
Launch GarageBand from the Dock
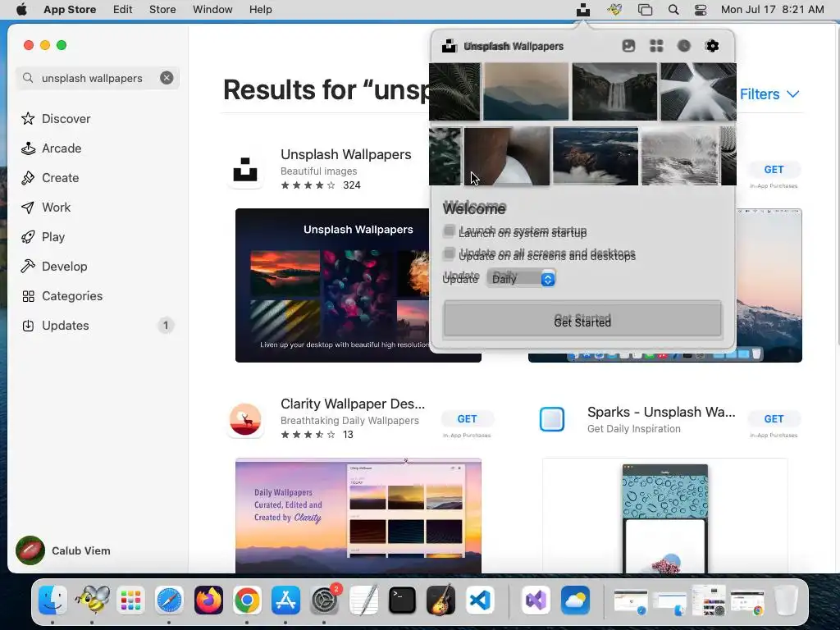[x=441, y=600]
